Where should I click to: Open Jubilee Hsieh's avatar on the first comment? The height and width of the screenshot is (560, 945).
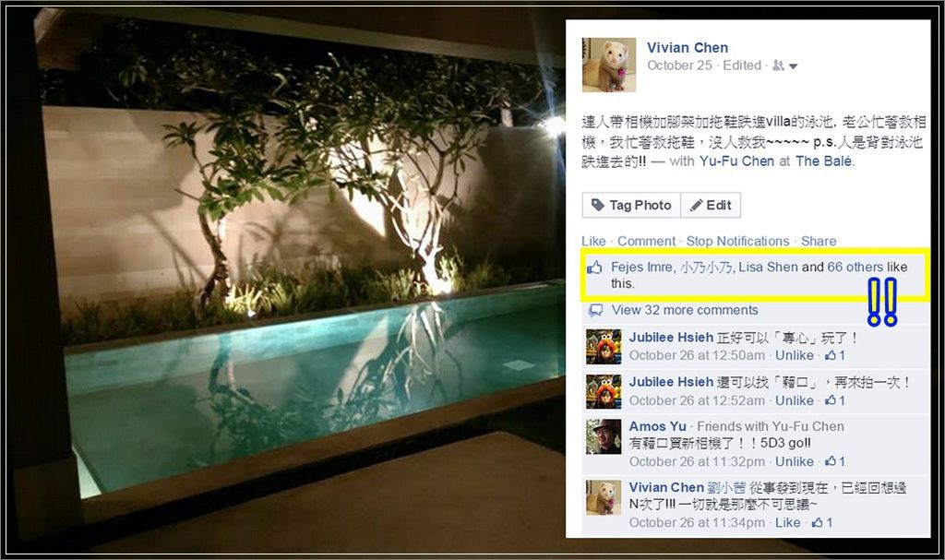coord(604,347)
